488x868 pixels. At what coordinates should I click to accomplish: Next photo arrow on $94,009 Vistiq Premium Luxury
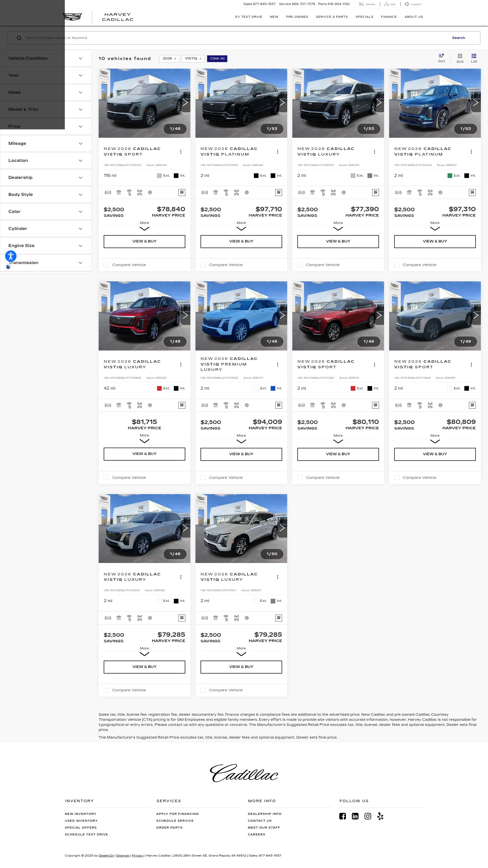coord(282,315)
